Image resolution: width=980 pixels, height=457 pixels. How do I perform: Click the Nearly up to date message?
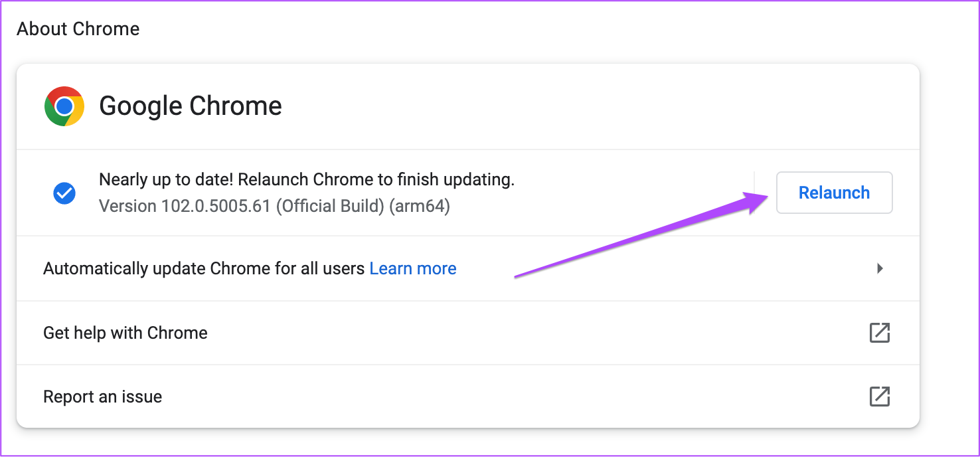pos(166,179)
